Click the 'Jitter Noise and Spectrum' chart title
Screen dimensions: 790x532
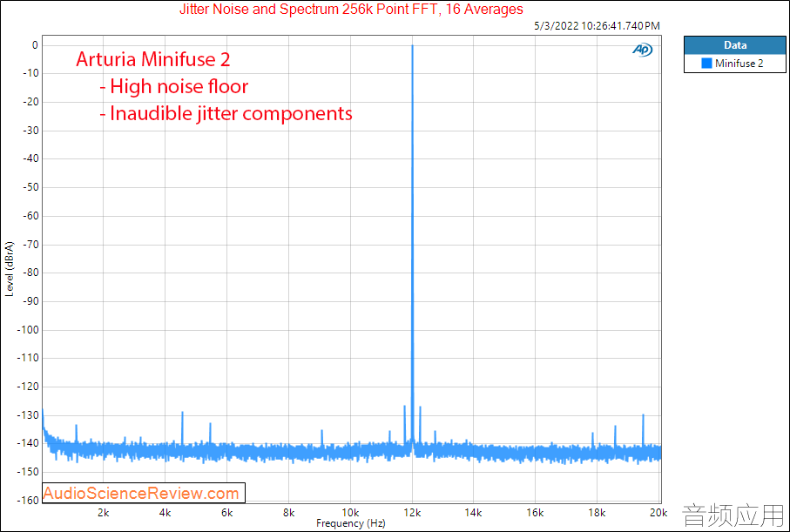point(351,9)
